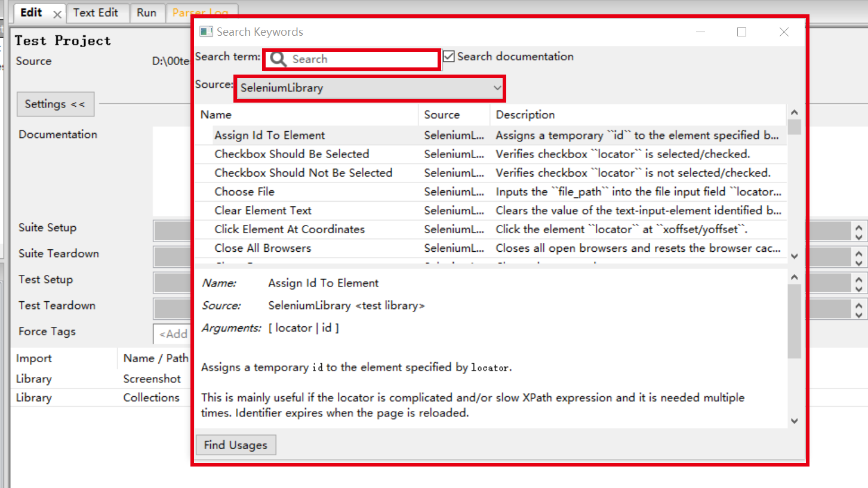Focus the Search term input field
The height and width of the screenshot is (488, 868).
pos(352,59)
